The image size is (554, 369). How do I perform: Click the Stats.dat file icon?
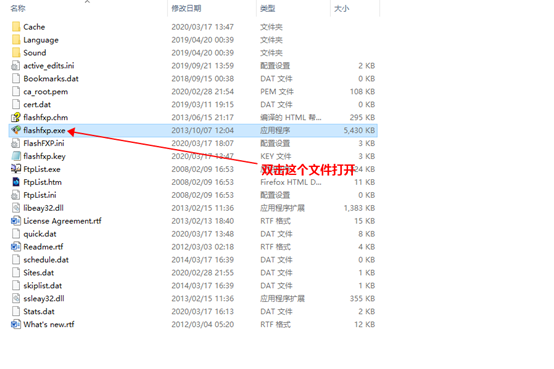pyautogui.click(x=16, y=311)
